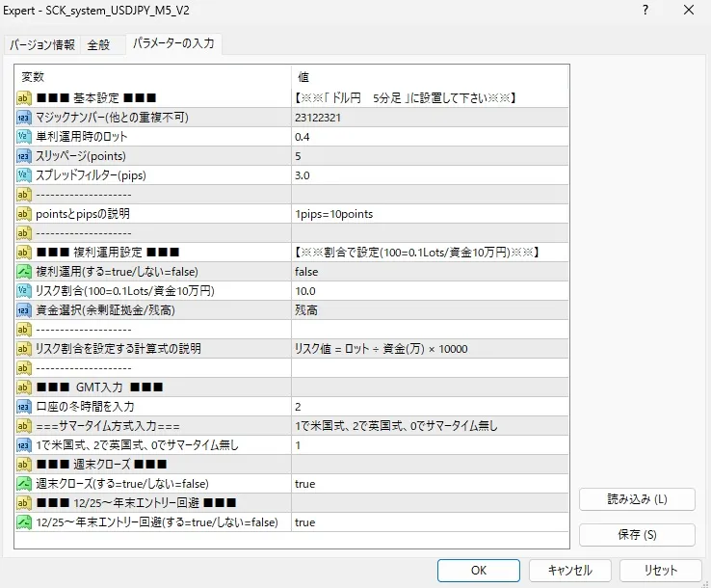The width and height of the screenshot is (711, 588).
Task: Click the 変数 column header
Action: (154, 76)
